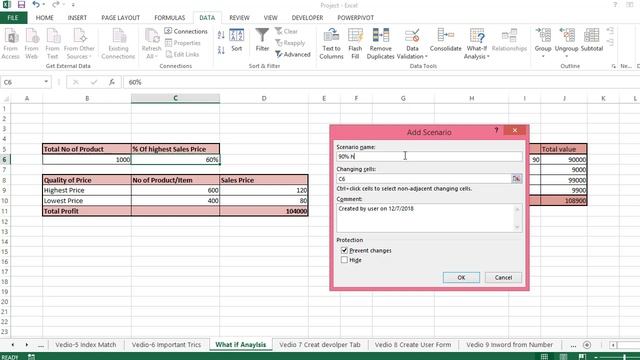Cancel the Add Scenario dialog
Image resolution: width=640 pixels, height=360 pixels.
click(x=503, y=278)
